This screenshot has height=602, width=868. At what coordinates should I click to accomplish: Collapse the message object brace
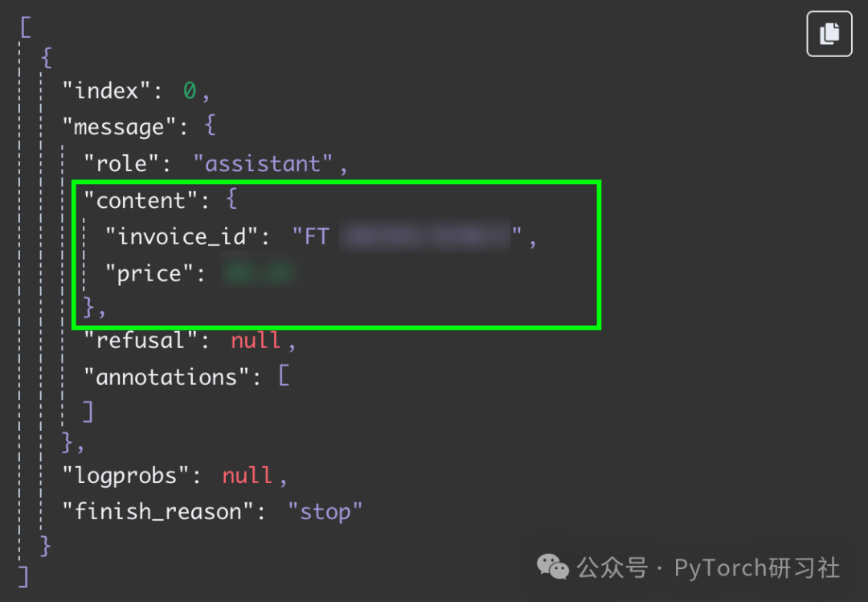click(210, 125)
